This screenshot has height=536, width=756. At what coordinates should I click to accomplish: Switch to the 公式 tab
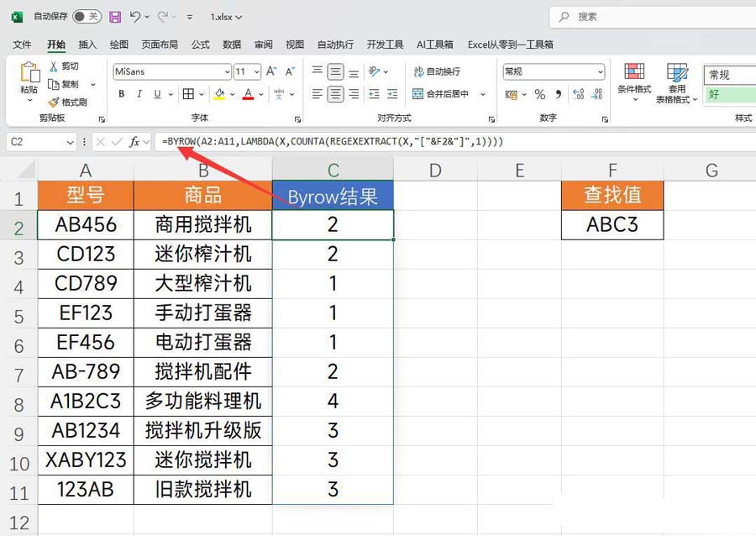[201, 45]
